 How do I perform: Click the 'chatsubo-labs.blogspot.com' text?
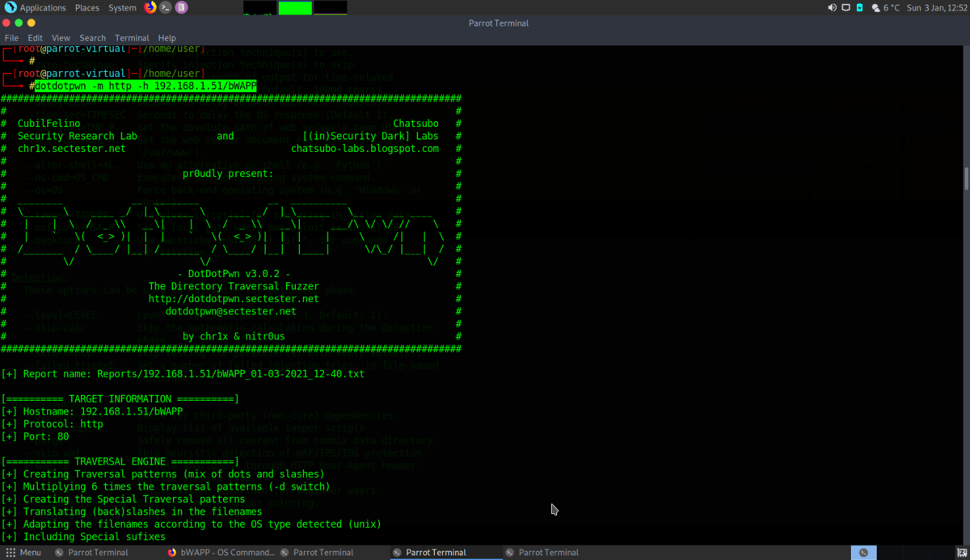pos(365,149)
